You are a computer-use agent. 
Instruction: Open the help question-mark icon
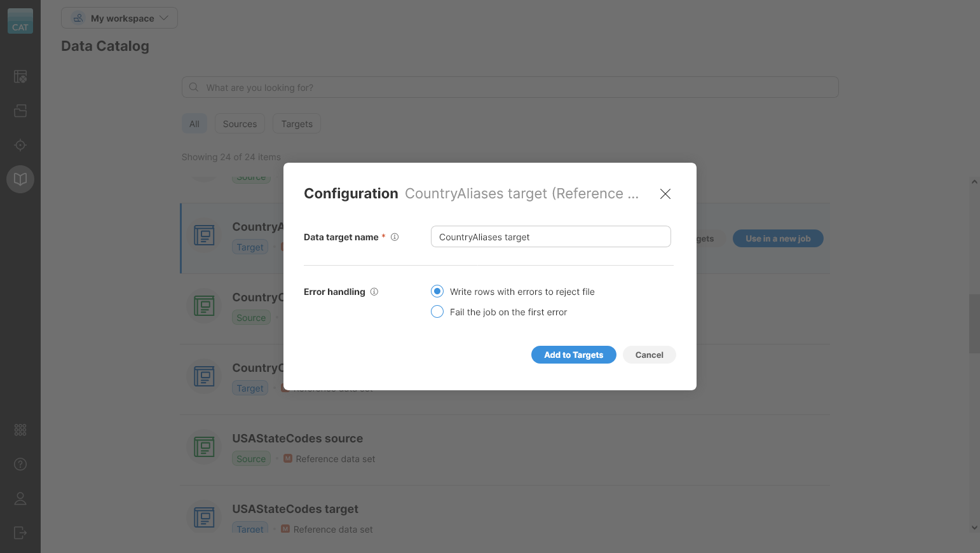[x=20, y=464]
